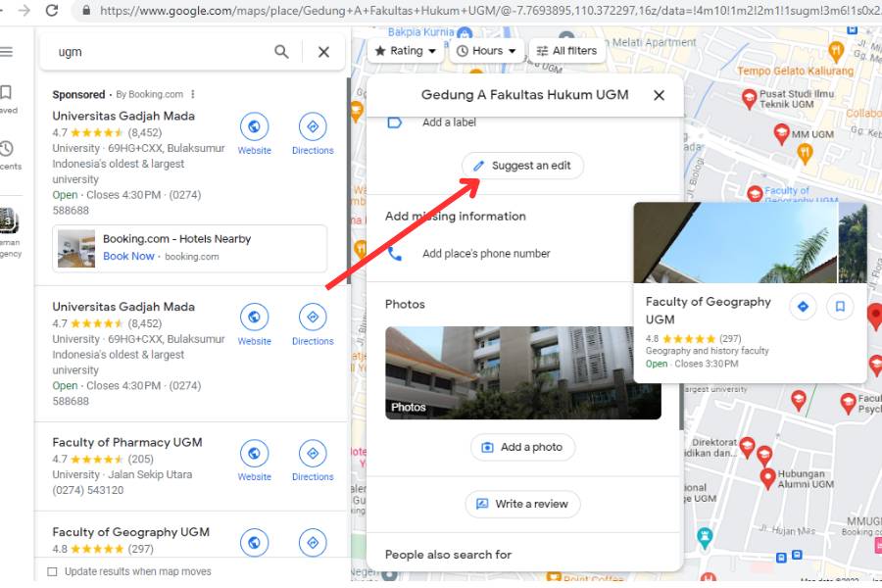Viewport: 882px width, 588px height.
Task: Click the search magnifier icon
Action: pyautogui.click(x=281, y=52)
